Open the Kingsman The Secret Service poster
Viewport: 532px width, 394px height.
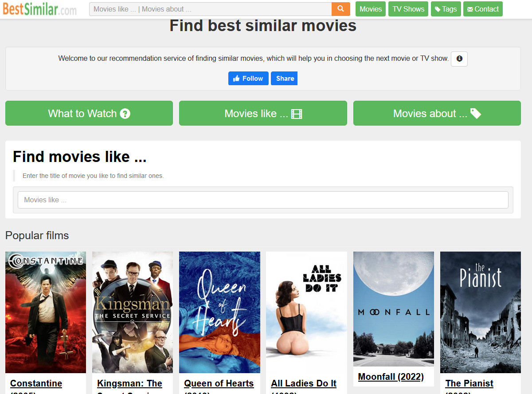pos(133,312)
